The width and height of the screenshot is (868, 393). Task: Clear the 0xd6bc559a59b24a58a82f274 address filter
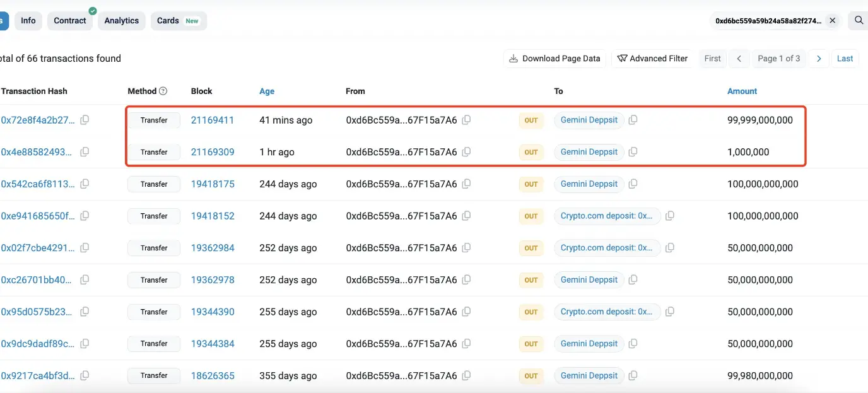point(832,21)
